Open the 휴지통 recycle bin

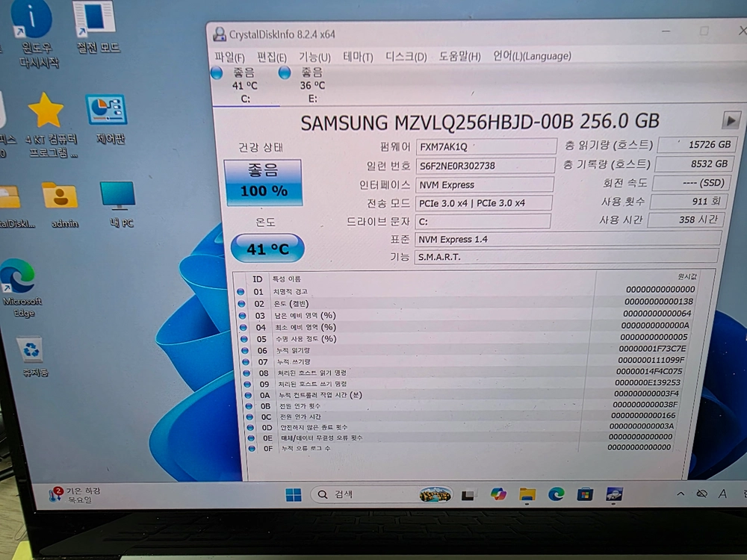pyautogui.click(x=32, y=357)
